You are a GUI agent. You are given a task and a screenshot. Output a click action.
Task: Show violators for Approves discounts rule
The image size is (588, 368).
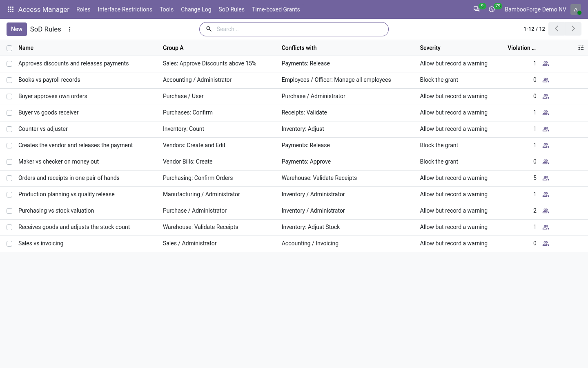(x=546, y=64)
